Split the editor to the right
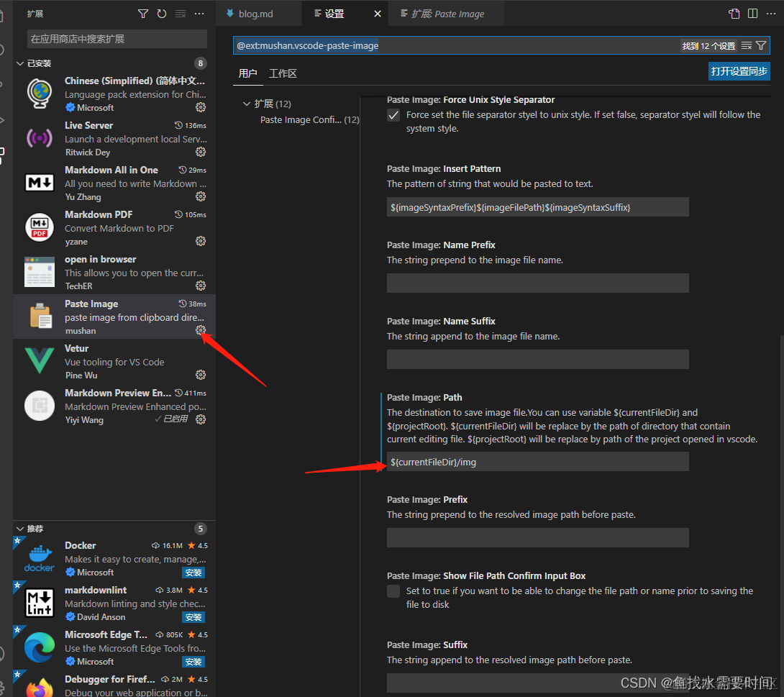This screenshot has height=697, width=784. [752, 14]
